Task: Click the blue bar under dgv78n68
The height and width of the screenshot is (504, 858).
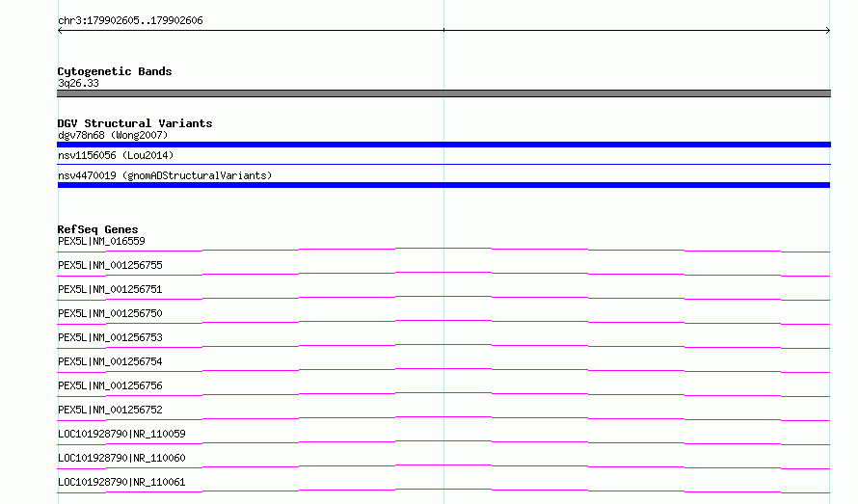Action: click(x=443, y=145)
